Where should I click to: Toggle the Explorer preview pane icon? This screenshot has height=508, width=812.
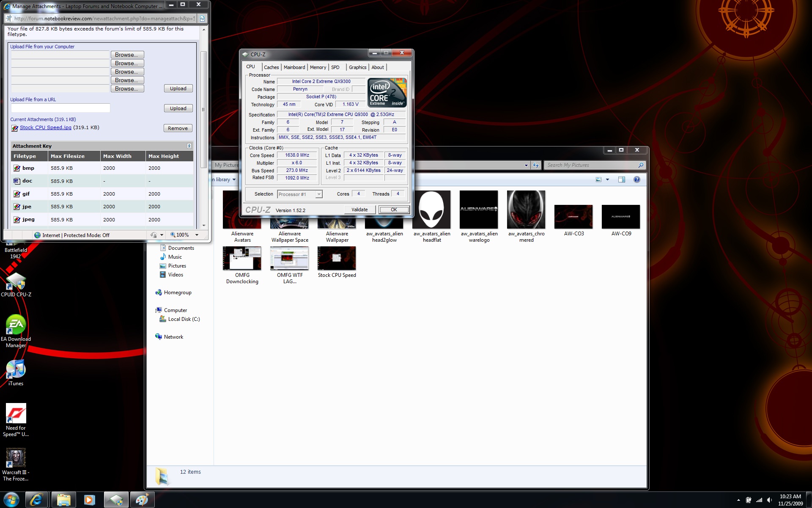621,179
